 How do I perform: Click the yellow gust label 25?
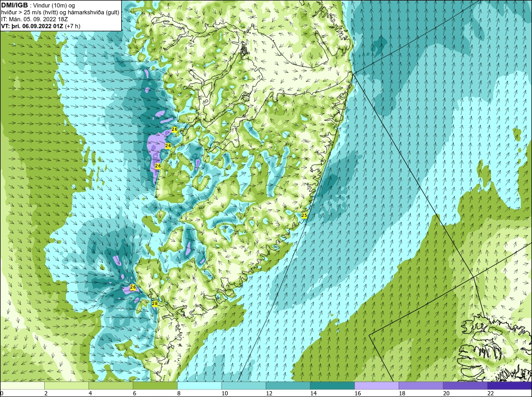coord(304,215)
